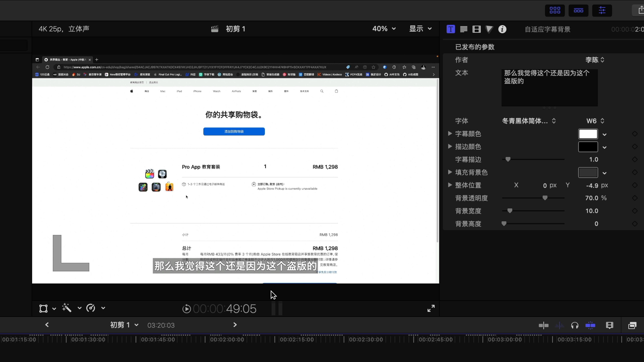Toggle audio skimming waveform button

click(x=559, y=325)
